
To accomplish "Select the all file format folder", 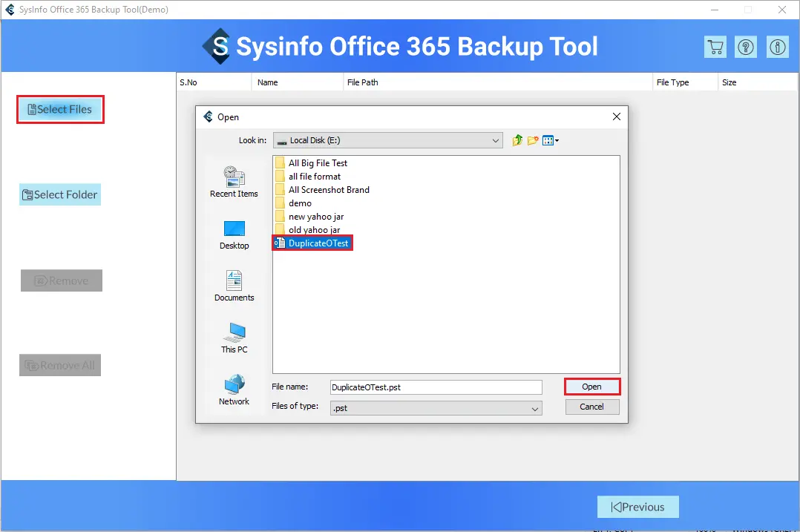I will 308,177.
